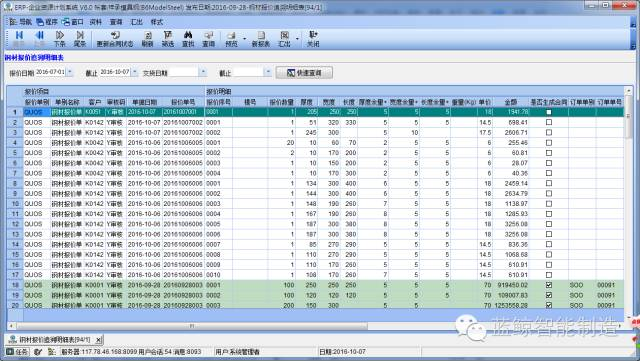The image size is (640, 361).
Task: Uncheck 是否生成合同 checkbox in row 18
Action: (x=549, y=285)
